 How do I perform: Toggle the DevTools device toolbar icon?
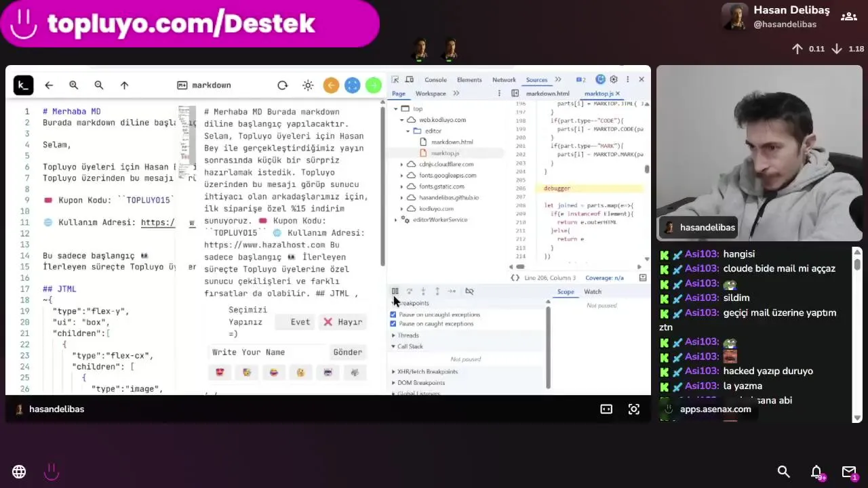coord(409,79)
